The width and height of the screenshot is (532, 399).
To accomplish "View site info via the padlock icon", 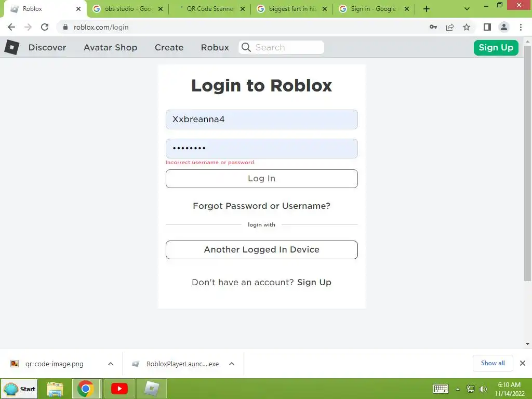I will coord(65,27).
